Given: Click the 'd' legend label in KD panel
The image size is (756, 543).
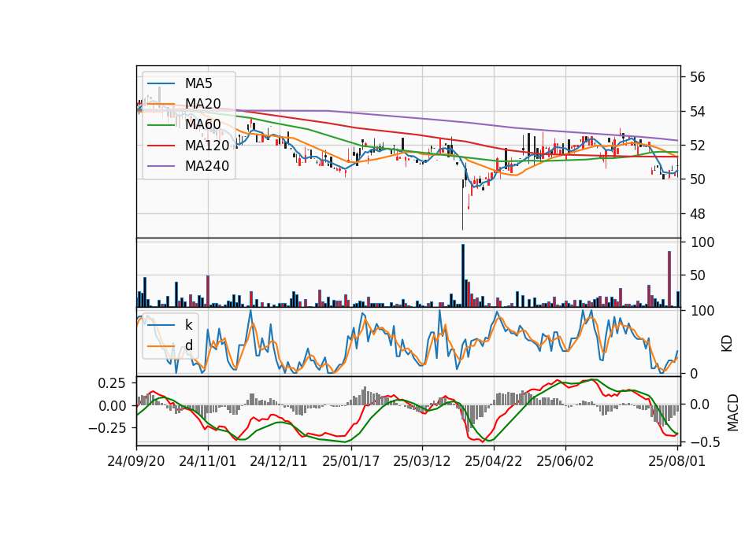Looking at the screenshot, I should point(188,345).
